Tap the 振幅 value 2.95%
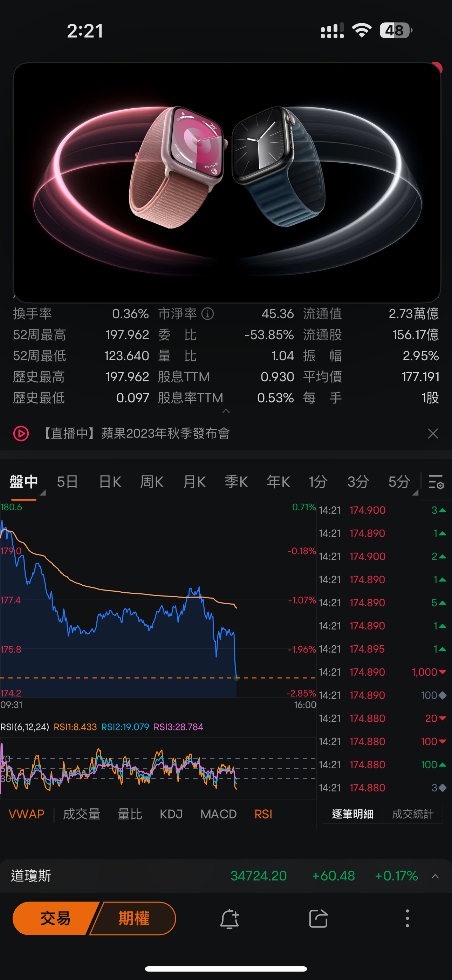Screen dimensions: 452x980 click(x=421, y=356)
